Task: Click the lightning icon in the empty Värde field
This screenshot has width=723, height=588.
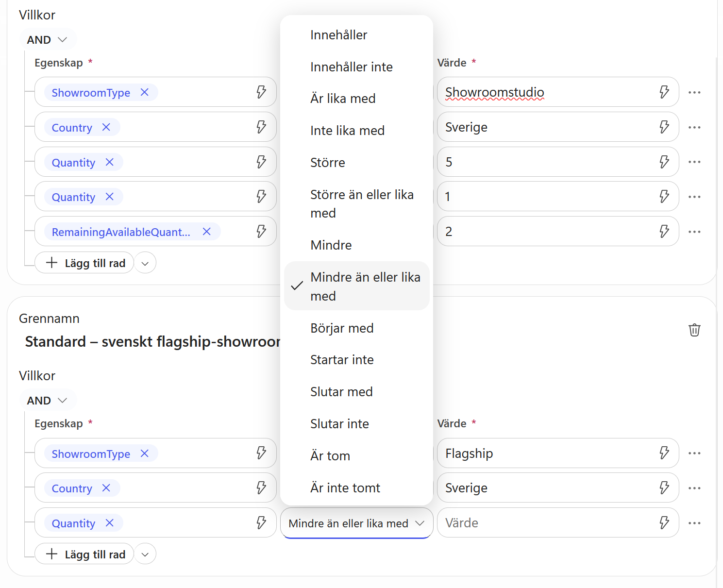Action: coord(664,522)
